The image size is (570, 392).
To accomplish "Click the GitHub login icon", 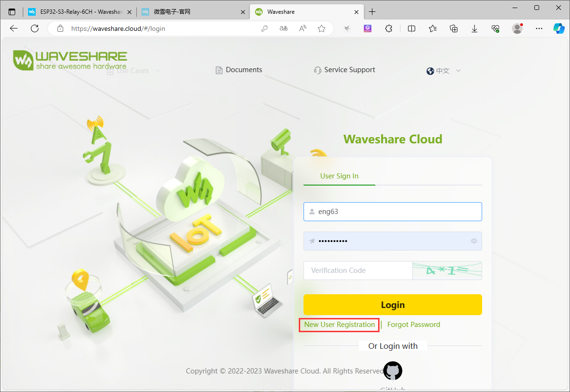I will tap(393, 371).
